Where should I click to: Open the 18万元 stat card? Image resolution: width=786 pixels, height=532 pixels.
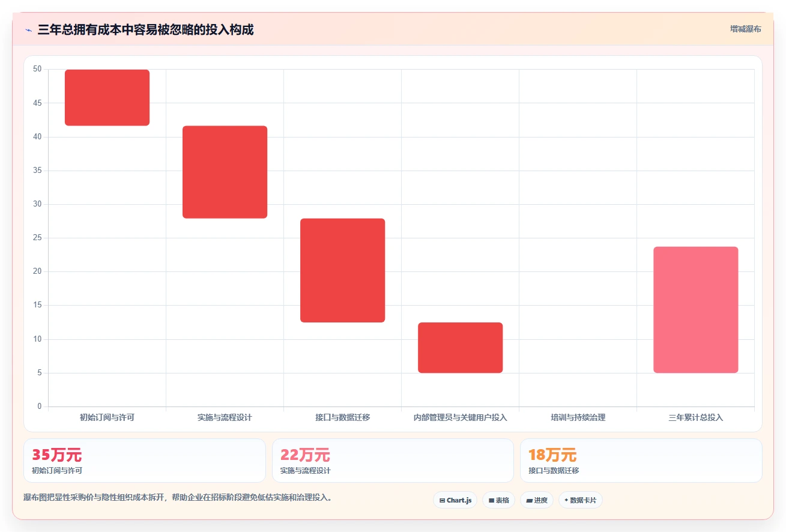point(641,461)
